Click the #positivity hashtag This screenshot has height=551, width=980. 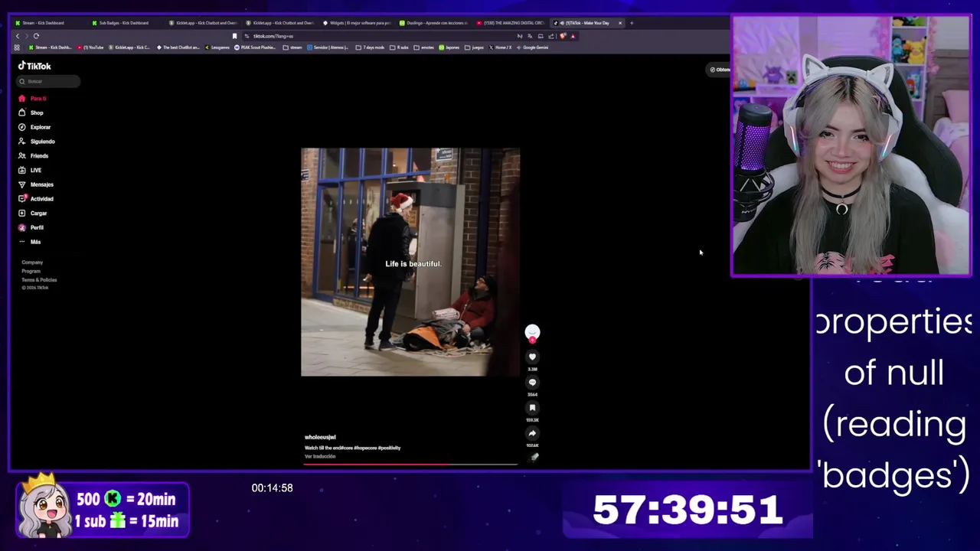[x=389, y=448]
